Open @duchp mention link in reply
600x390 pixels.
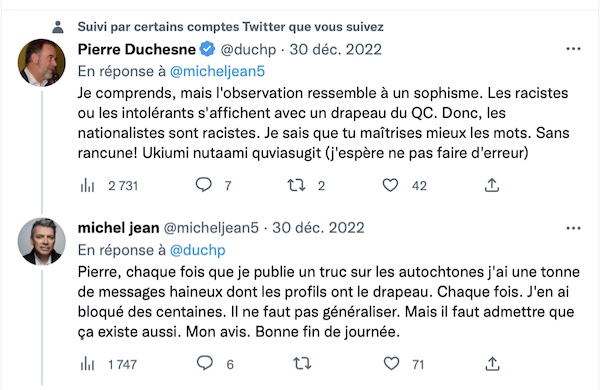pyautogui.click(x=197, y=250)
